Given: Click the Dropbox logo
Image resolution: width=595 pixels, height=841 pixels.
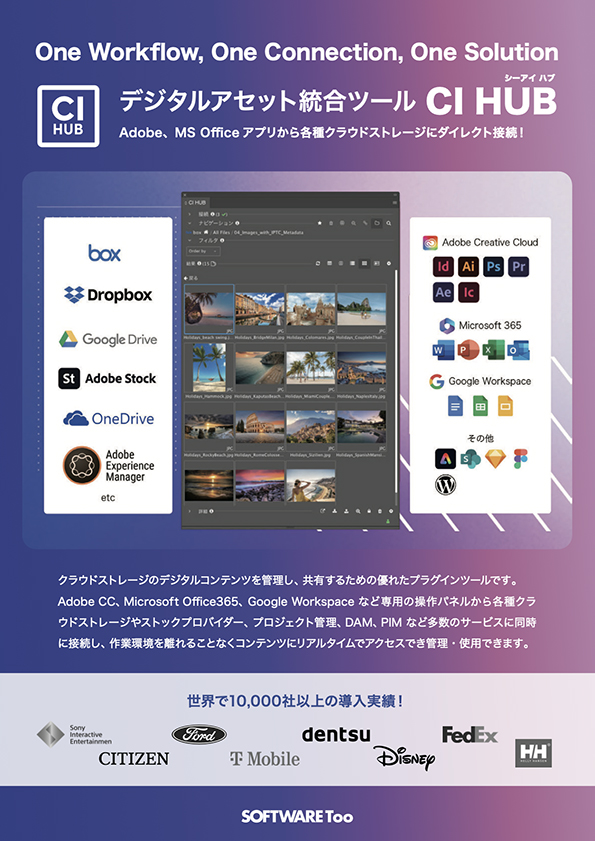Looking at the screenshot, I should (108, 294).
